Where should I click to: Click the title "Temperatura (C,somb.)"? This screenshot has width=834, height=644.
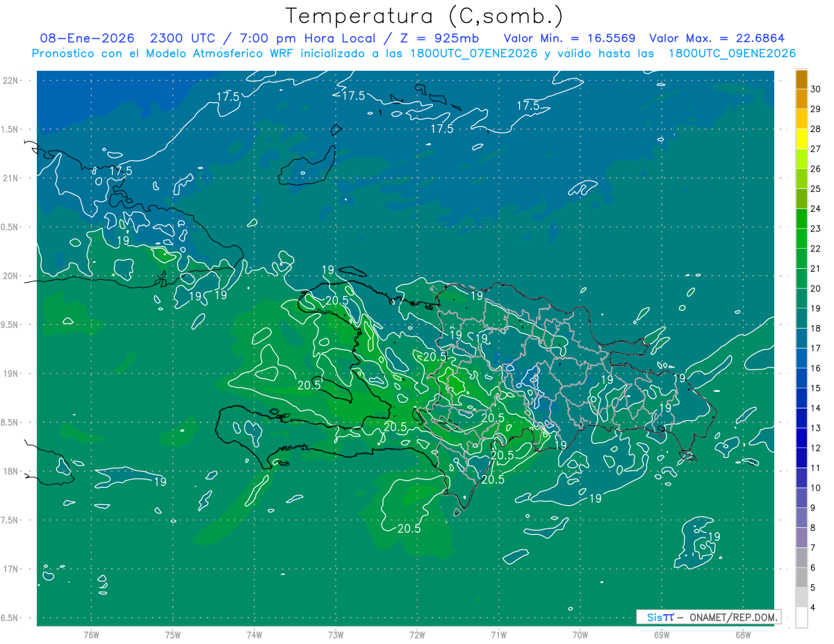[425, 16]
